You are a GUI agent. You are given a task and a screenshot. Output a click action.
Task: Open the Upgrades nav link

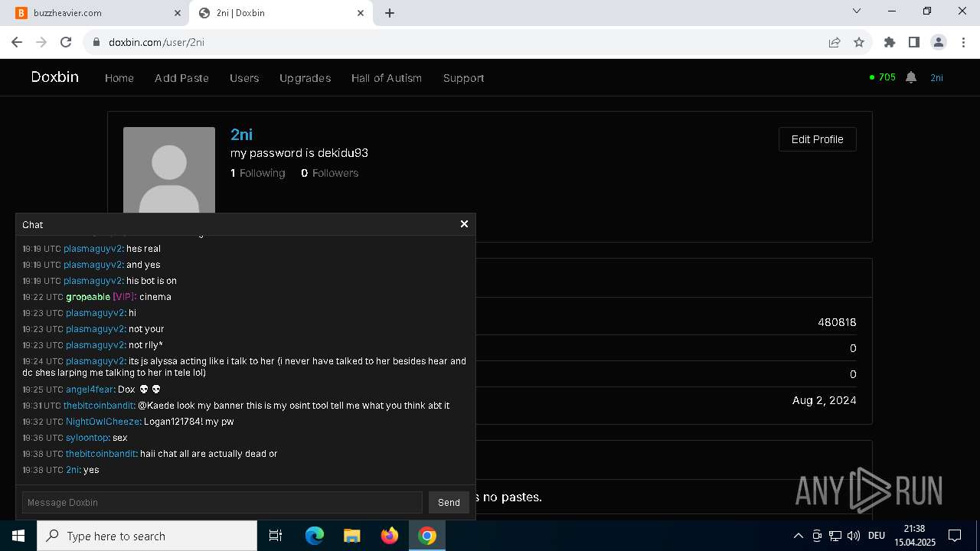click(x=305, y=78)
